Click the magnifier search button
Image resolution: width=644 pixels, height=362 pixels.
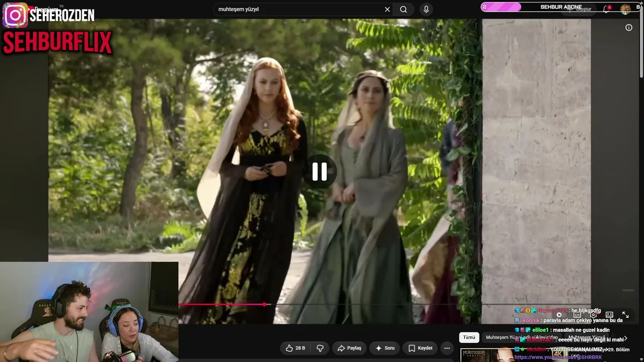tap(404, 9)
